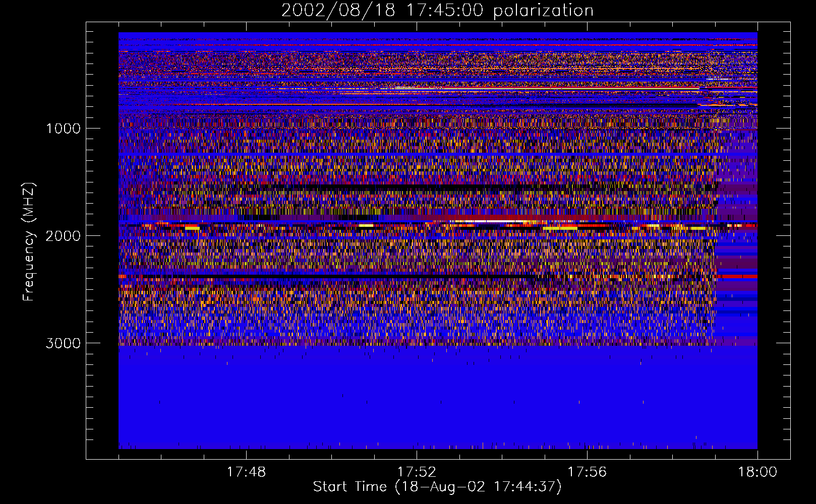Image resolution: width=816 pixels, height=504 pixels.
Task: Click the plot title "2002/08/18 17:45:00 polarization"
Action: [437, 10]
